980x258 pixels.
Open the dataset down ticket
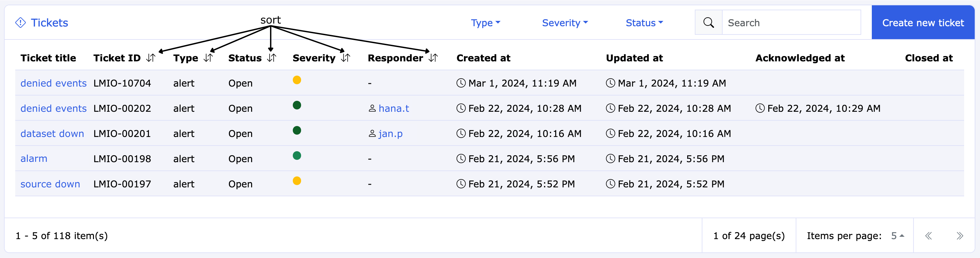(52, 134)
